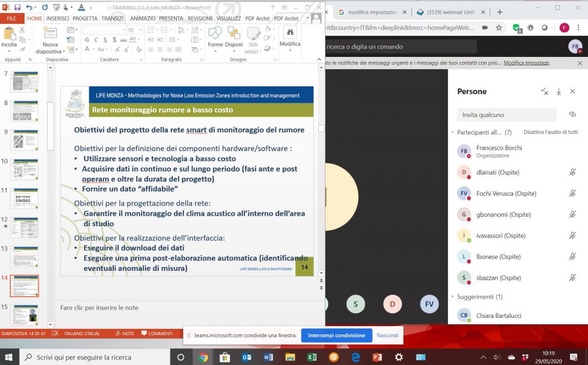Insert a Nuova diapositiva slide
The image size is (588, 365).
50,40
